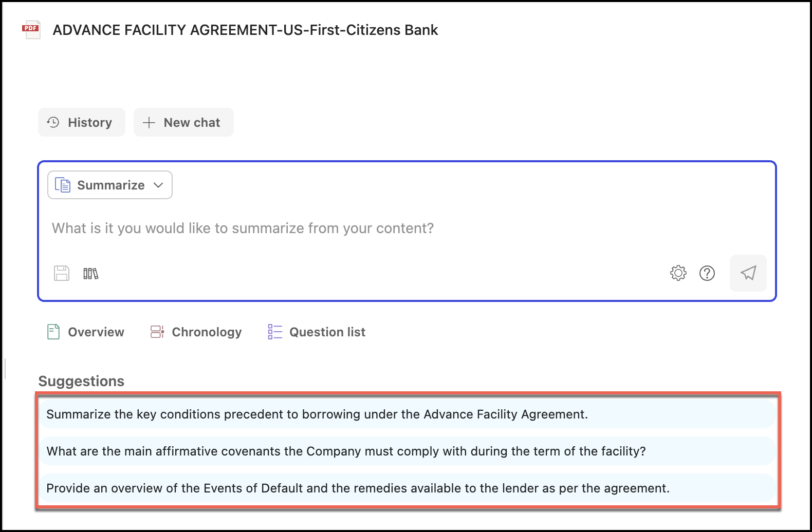Choose the affirmative covenants suggestion

[x=346, y=451]
